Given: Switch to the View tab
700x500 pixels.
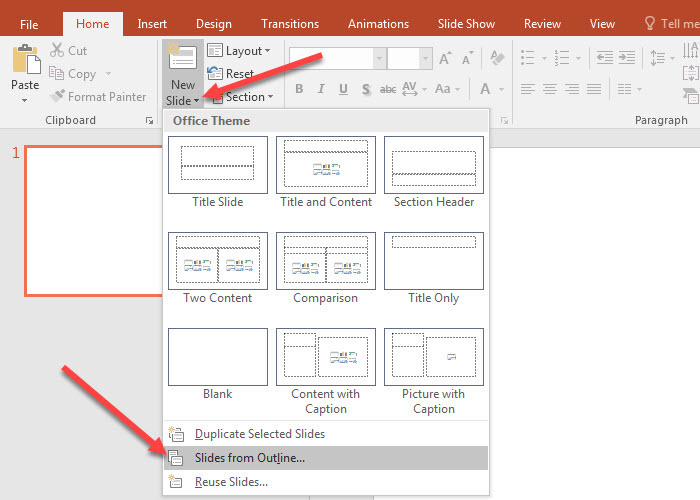Looking at the screenshot, I should point(602,24).
